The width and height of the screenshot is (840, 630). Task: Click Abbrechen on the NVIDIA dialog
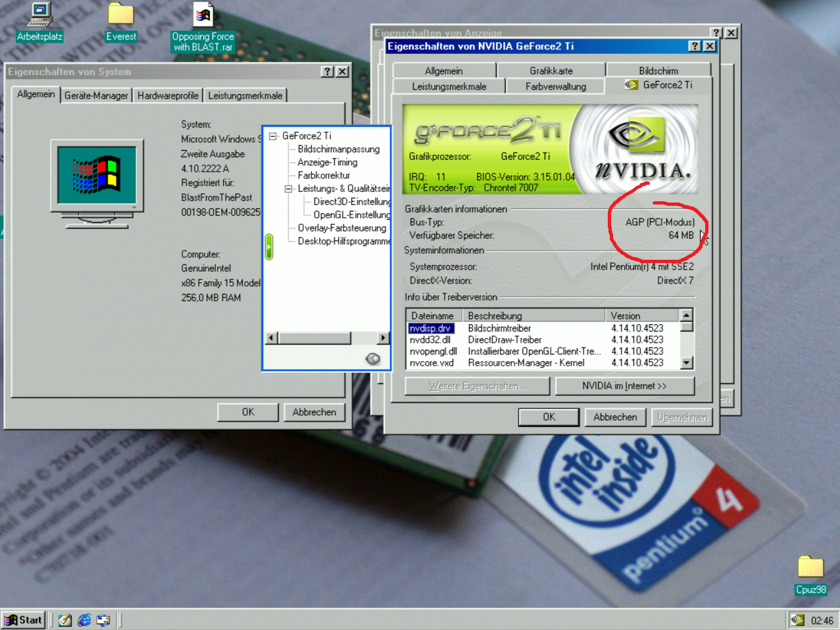(614, 417)
